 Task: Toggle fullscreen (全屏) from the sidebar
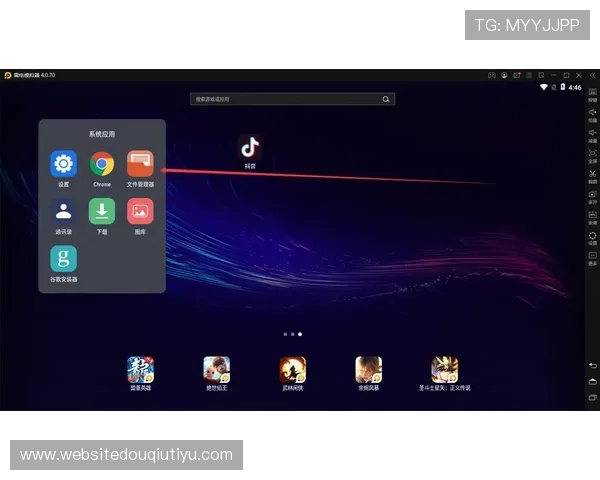click(592, 155)
